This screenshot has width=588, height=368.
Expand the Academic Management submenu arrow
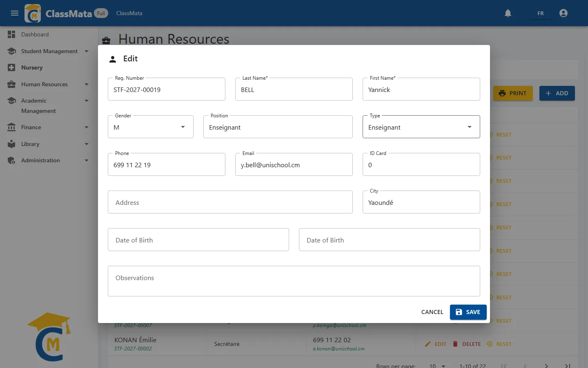(87, 101)
